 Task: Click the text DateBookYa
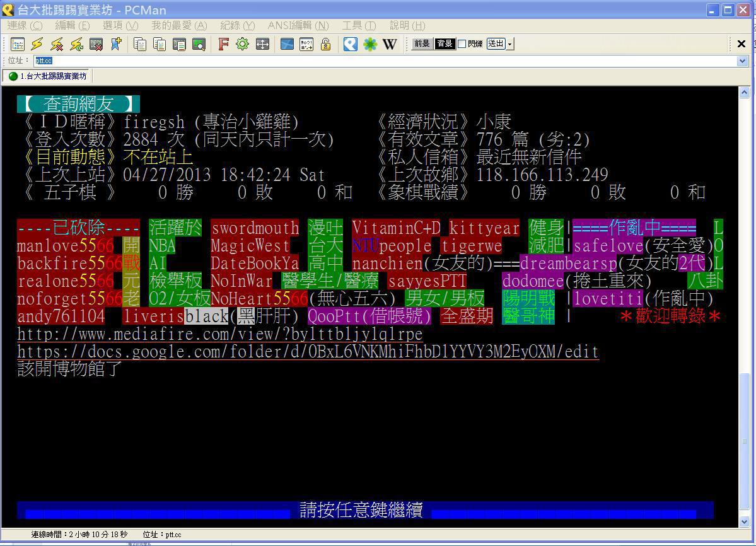coord(255,263)
